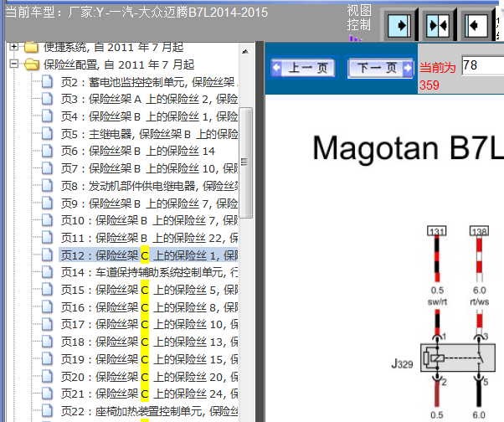This screenshot has height=422, width=504.
Task: Click the center-split view control icon
Action: 438,25
